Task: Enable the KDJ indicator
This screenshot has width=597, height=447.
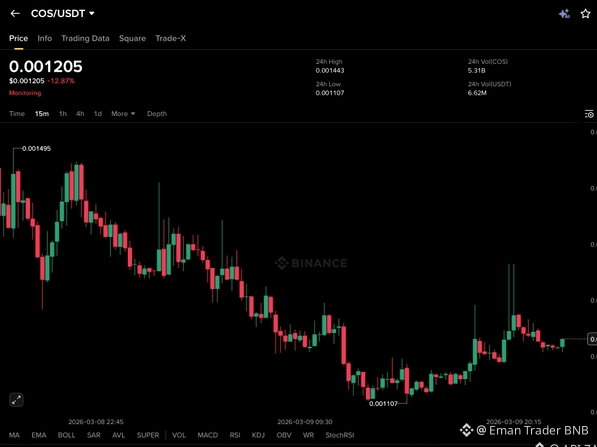Action: click(x=258, y=435)
